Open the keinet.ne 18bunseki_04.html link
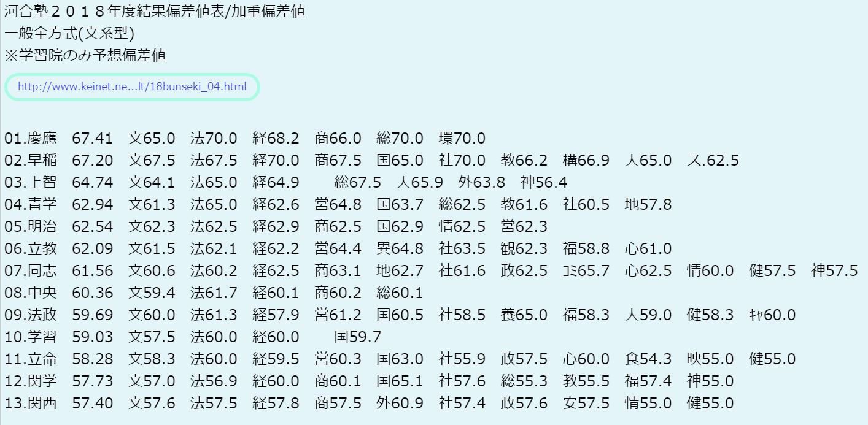The height and width of the screenshot is (425, 868). click(x=132, y=86)
